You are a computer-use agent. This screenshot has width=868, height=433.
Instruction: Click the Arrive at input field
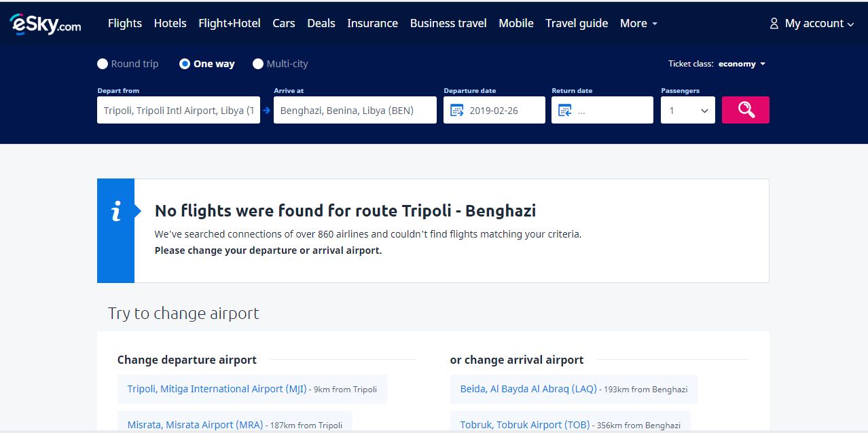click(x=355, y=110)
